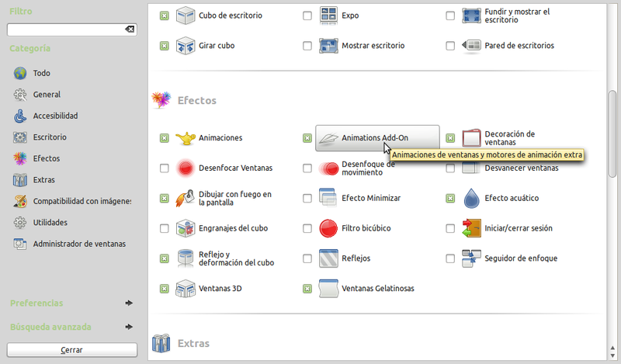This screenshot has width=621, height=364.
Task: Enable the Efecto Minimizar checkbox
Action: (x=307, y=199)
